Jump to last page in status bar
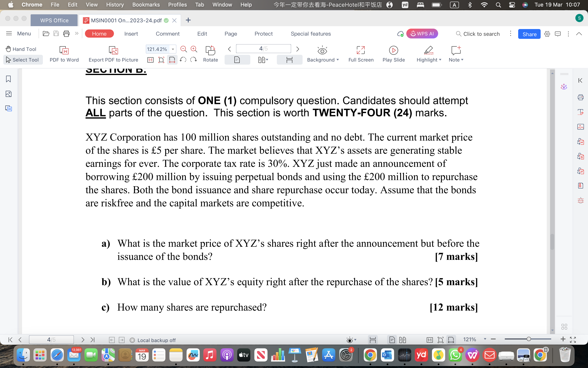Screen dimensions: 588x368 pos(92,340)
